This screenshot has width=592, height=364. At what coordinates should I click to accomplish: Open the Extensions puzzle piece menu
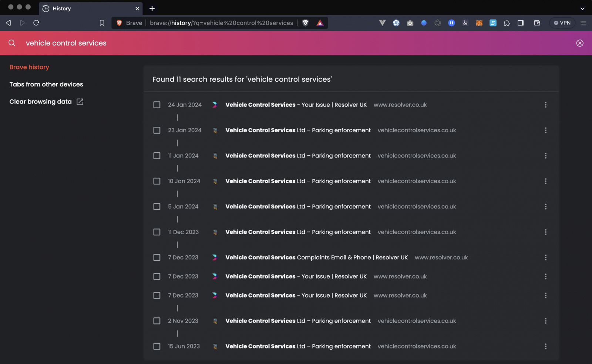507,23
